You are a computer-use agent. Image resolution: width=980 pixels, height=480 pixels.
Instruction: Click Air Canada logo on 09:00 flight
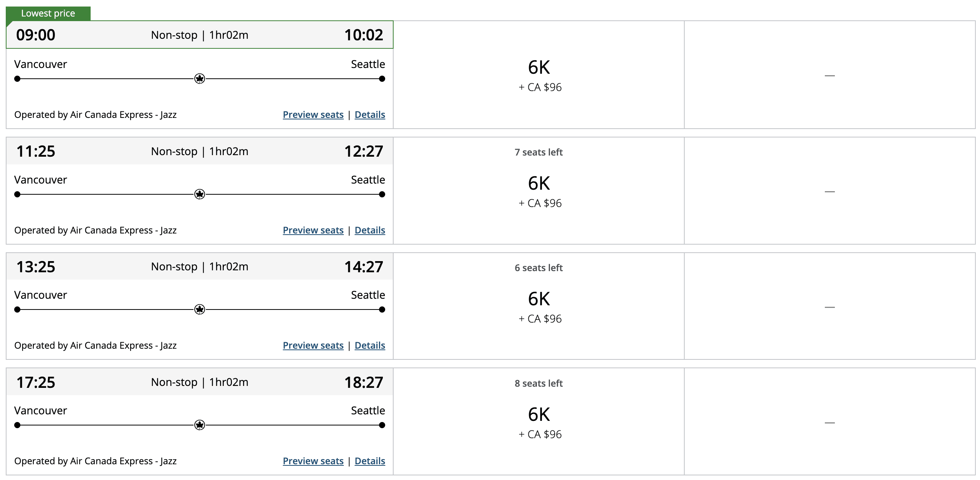click(200, 79)
